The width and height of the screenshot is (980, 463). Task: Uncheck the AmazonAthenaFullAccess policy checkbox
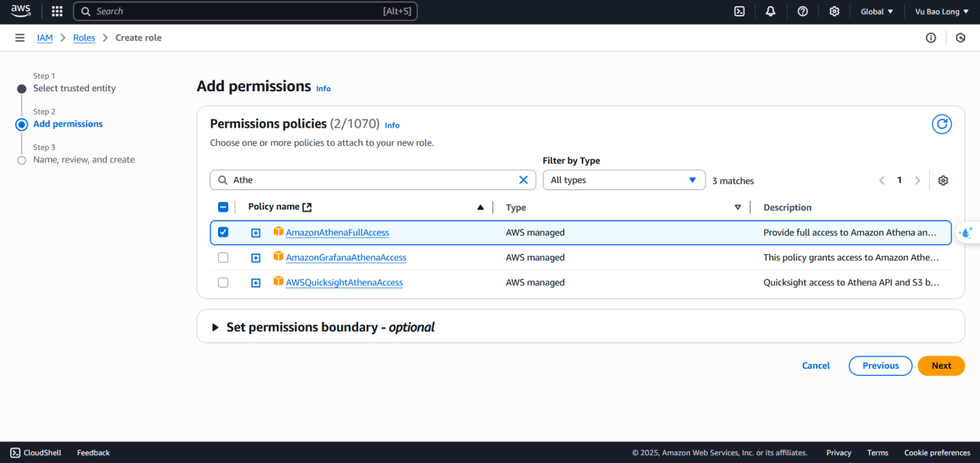(224, 232)
